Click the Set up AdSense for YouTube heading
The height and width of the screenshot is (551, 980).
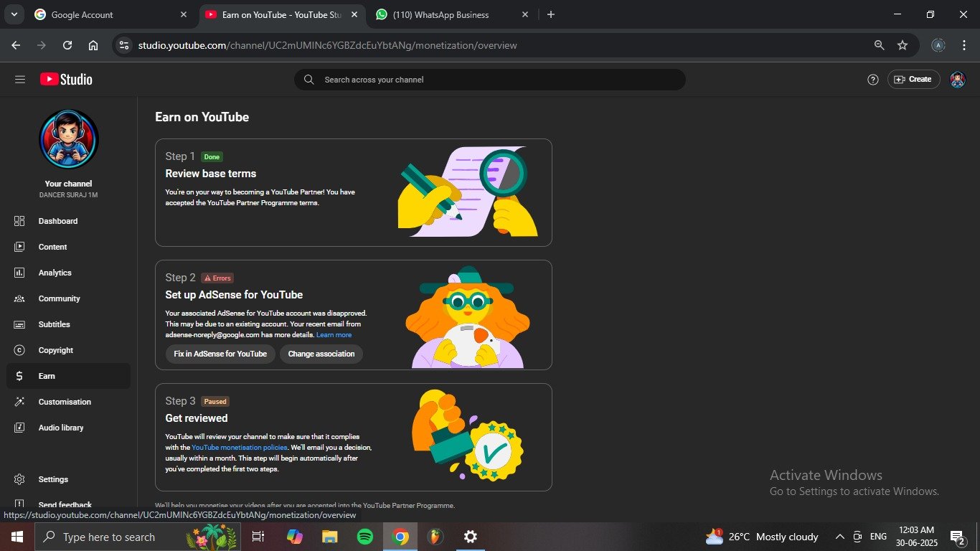(x=234, y=295)
